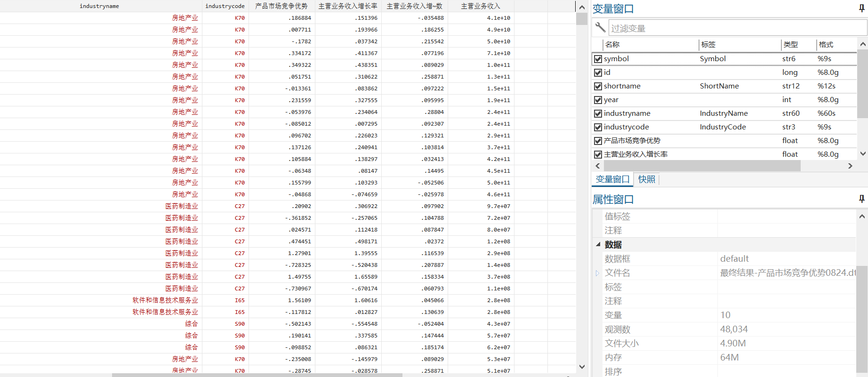The width and height of the screenshot is (868, 377).
Task: Select the last 主营业务收入 column header
Action: [x=481, y=6]
